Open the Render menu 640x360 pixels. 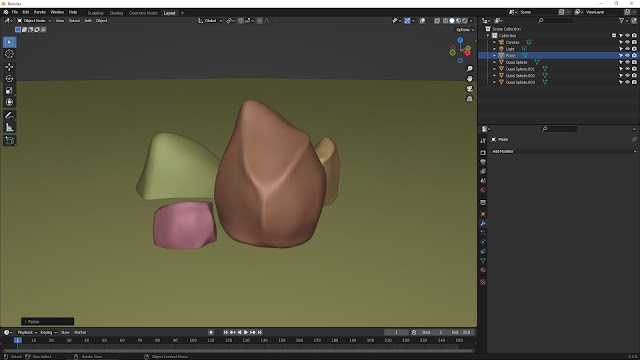pyautogui.click(x=40, y=13)
